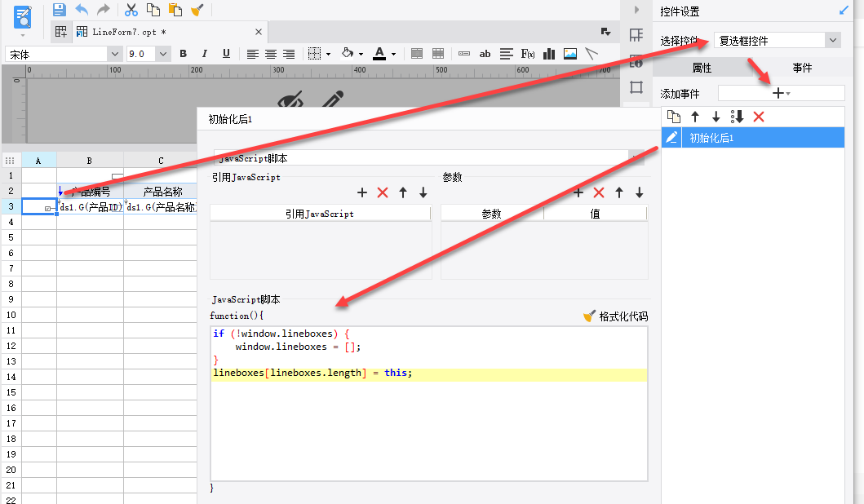Screen dimensions: 864x504
Task: Click the Cut scissors icon
Action: 131,9
